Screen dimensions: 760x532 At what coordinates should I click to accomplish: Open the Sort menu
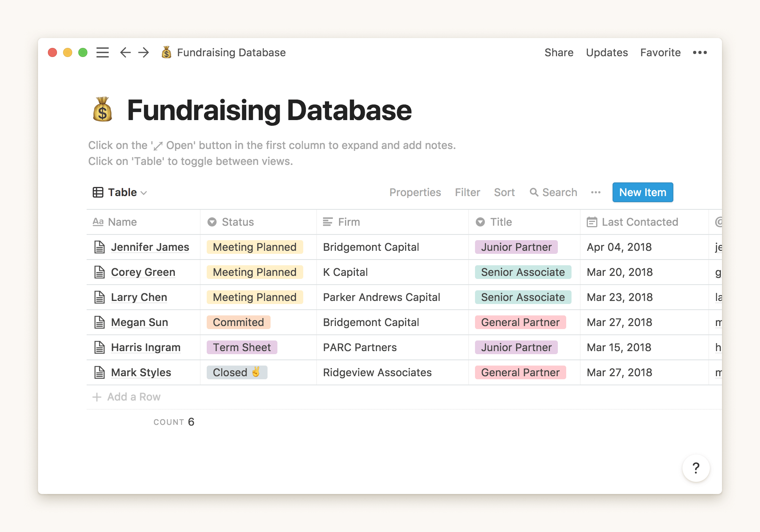coord(504,192)
